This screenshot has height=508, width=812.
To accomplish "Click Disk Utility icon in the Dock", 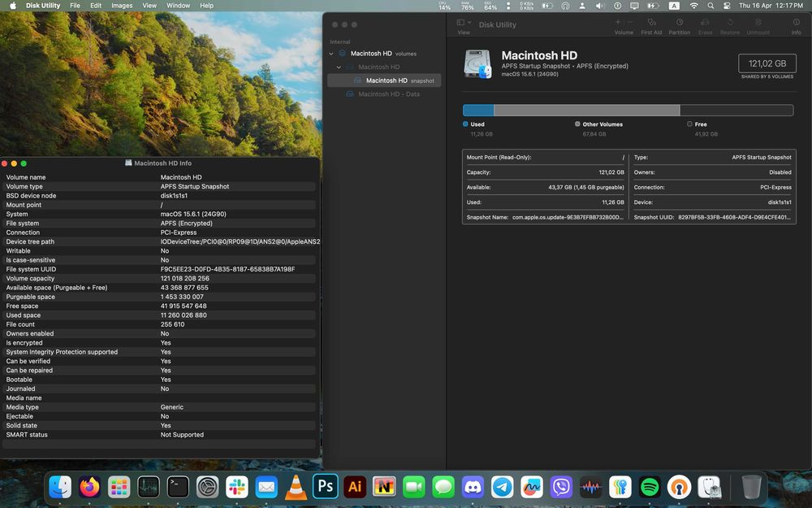I will click(x=709, y=487).
